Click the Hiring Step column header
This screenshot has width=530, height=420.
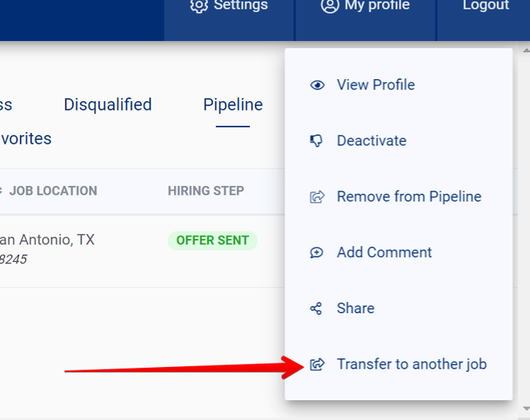[206, 191]
